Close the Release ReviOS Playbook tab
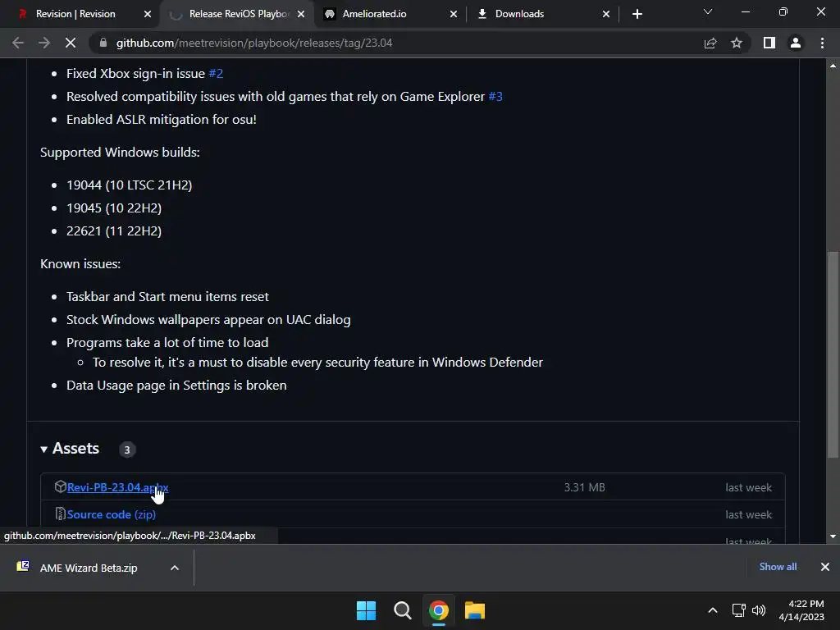This screenshot has height=630, width=840. 301,14
